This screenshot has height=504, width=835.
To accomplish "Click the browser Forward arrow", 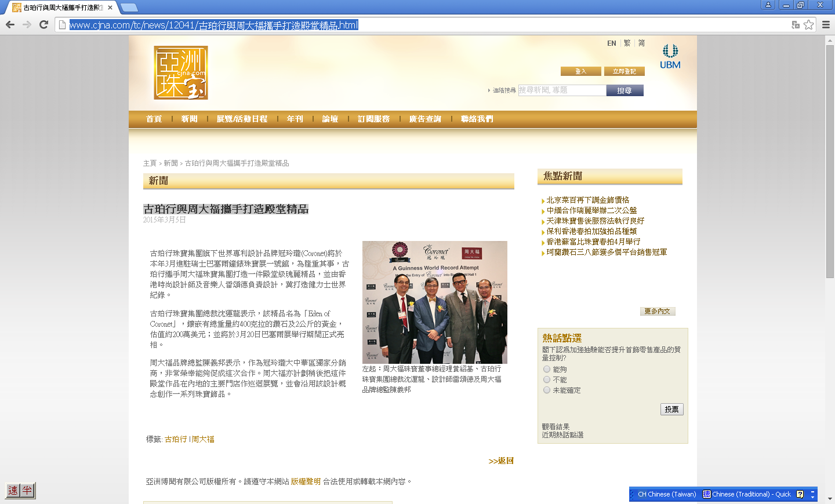I will click(27, 24).
